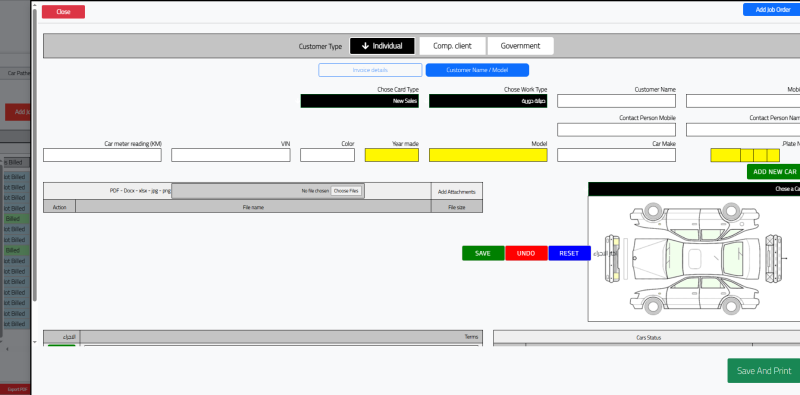The height and width of the screenshot is (395, 800).
Task: Click Choose Files for attachments
Action: click(x=347, y=191)
